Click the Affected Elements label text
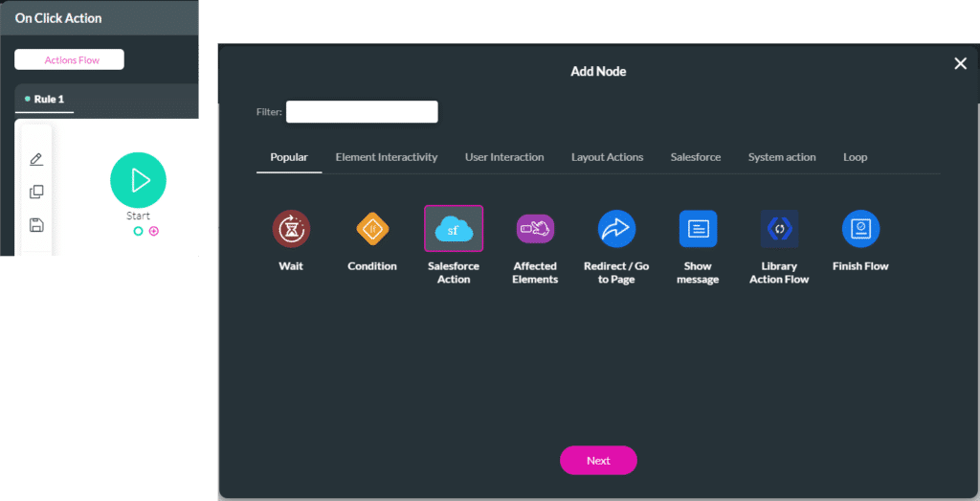This screenshot has height=501, width=980. [x=535, y=273]
